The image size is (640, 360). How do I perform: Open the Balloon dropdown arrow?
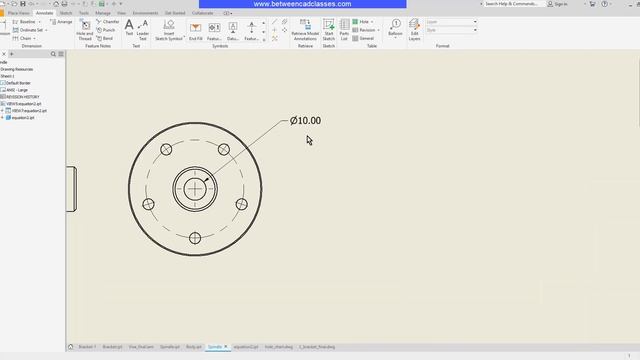point(395,38)
